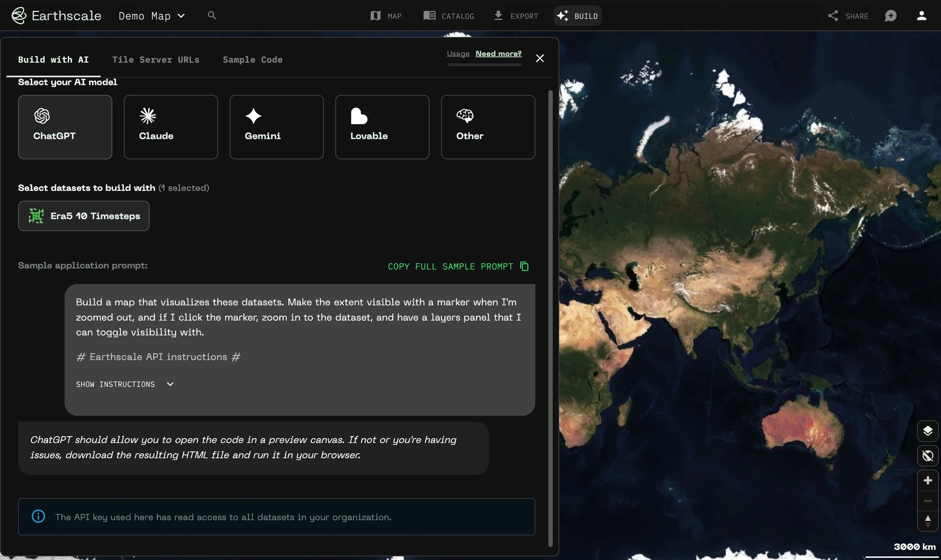Choose the Lovable model card
The height and width of the screenshot is (560, 941).
[x=382, y=127]
